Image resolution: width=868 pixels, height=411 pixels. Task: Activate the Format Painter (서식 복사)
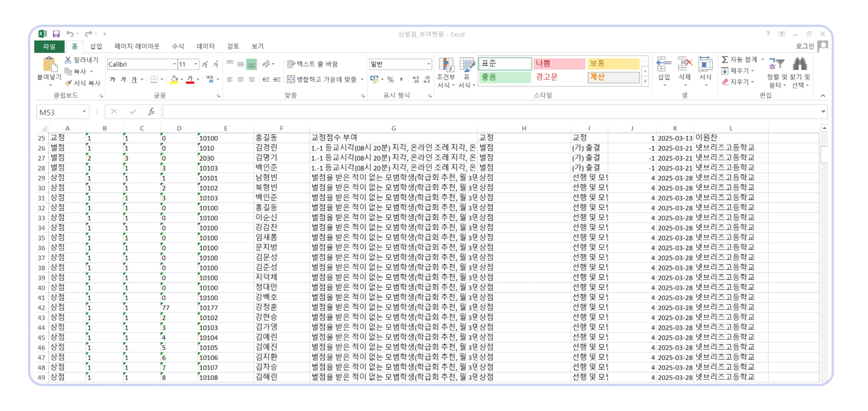(82, 83)
